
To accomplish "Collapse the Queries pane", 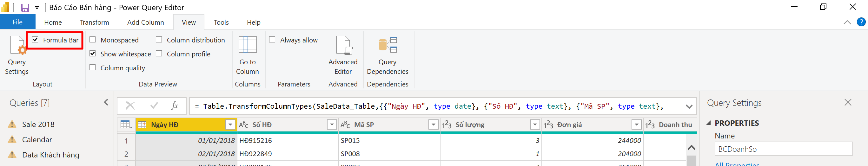I will click(106, 103).
